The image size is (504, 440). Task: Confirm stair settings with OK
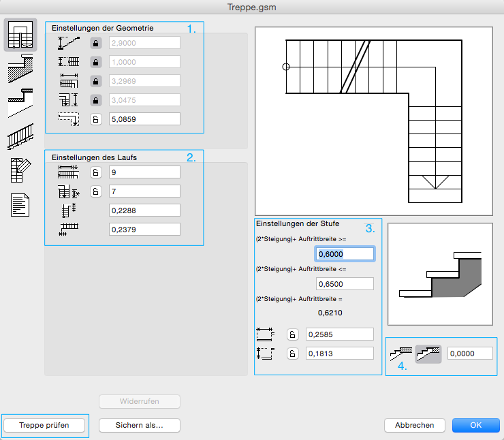476,425
